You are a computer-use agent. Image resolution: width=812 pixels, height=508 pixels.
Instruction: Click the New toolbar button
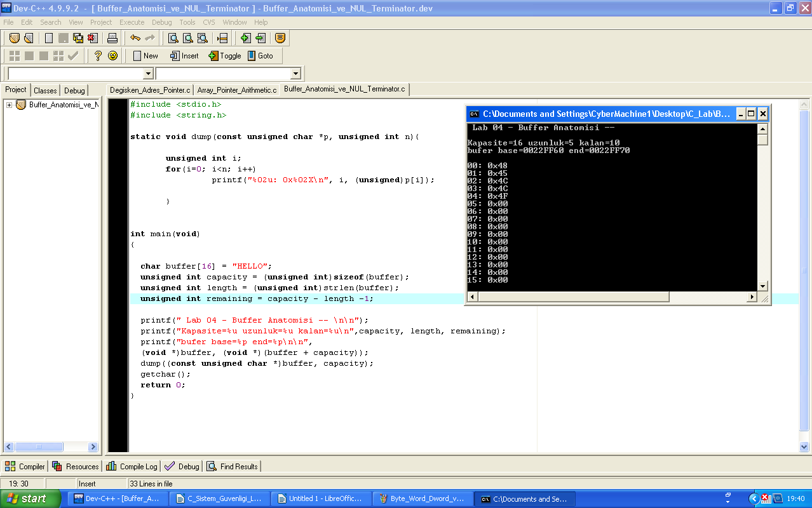145,56
